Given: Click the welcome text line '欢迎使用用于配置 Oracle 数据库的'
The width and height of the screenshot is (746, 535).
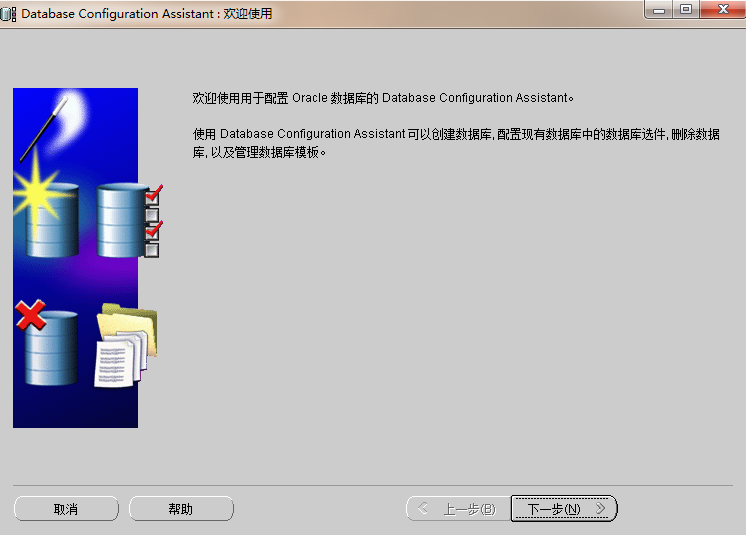Looking at the screenshot, I should (285, 98).
